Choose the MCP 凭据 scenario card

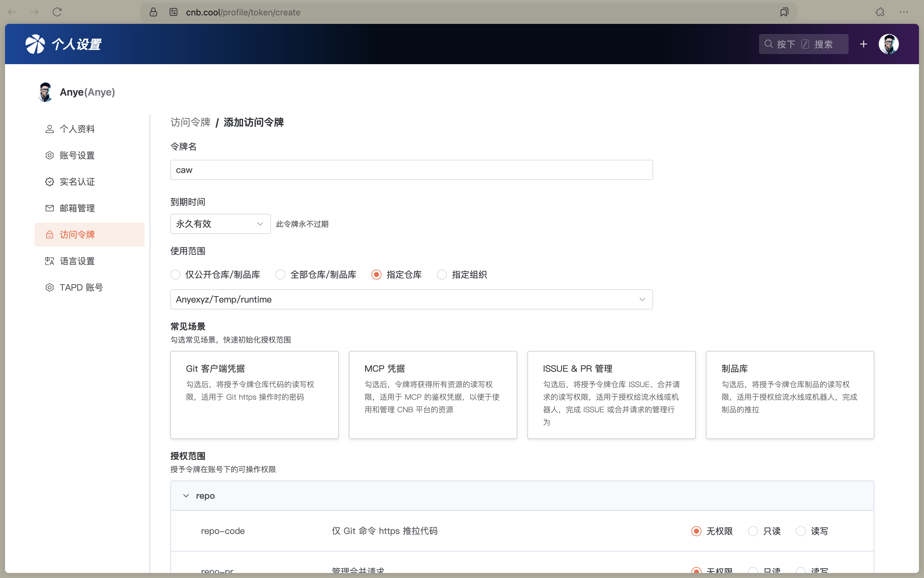(433, 395)
